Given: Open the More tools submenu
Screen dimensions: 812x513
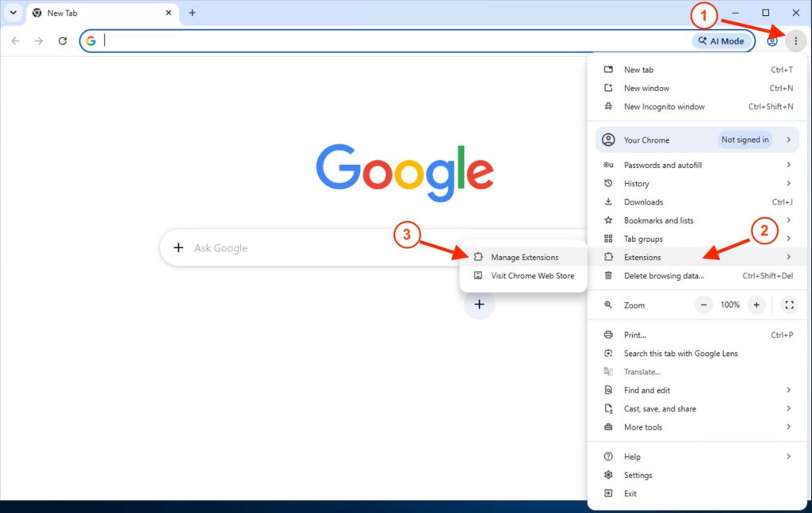Looking at the screenshot, I should (698, 427).
